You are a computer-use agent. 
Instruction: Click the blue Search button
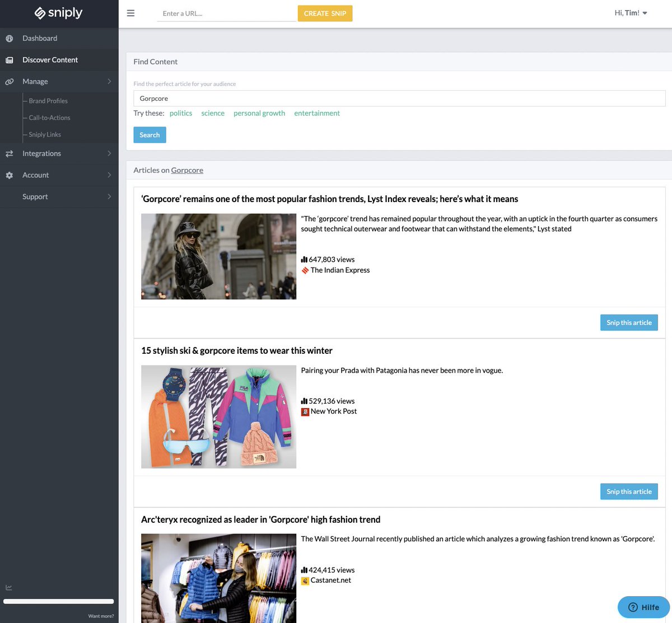coord(150,135)
